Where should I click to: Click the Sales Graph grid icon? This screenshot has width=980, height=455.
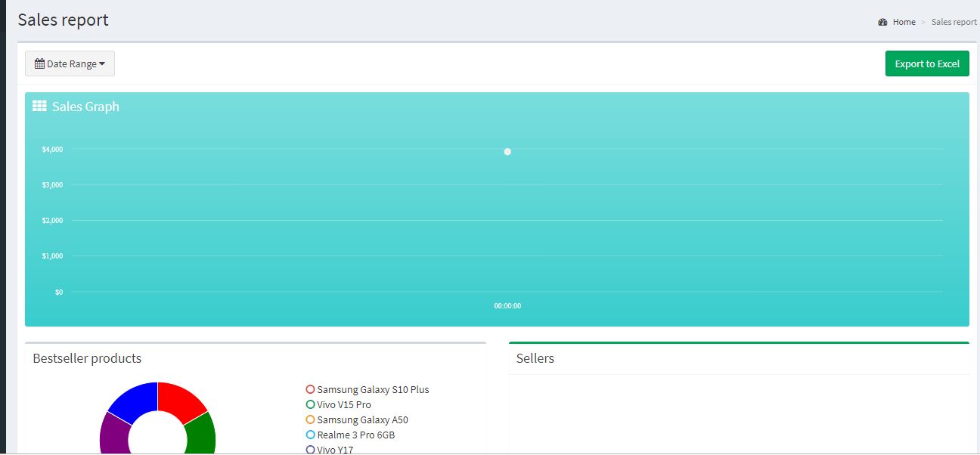coord(39,107)
